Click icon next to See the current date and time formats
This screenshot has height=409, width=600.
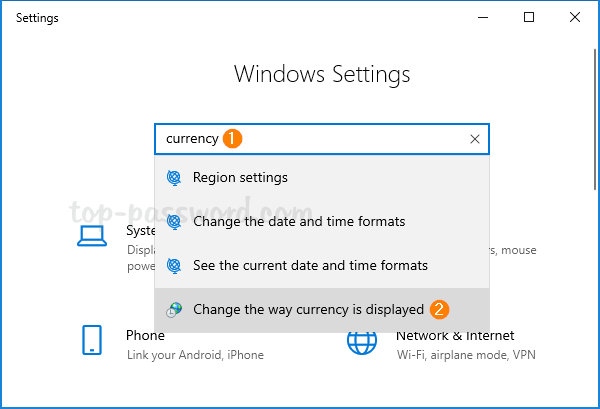(174, 266)
